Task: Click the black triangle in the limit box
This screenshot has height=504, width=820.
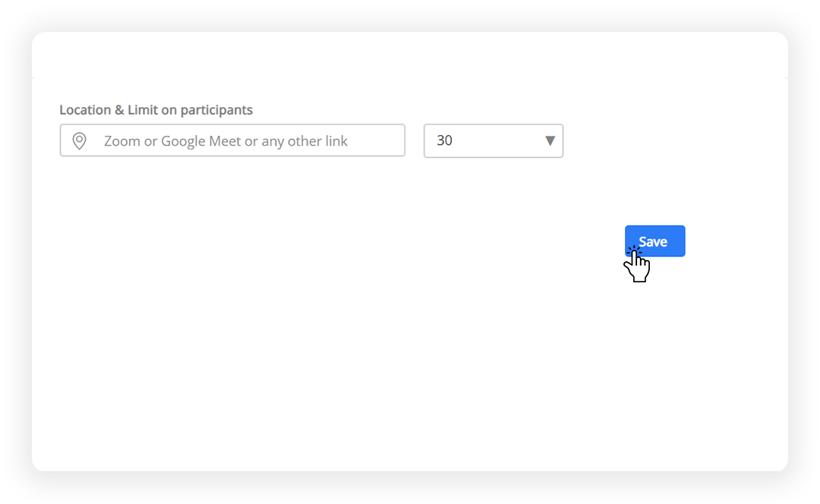Action: click(550, 140)
